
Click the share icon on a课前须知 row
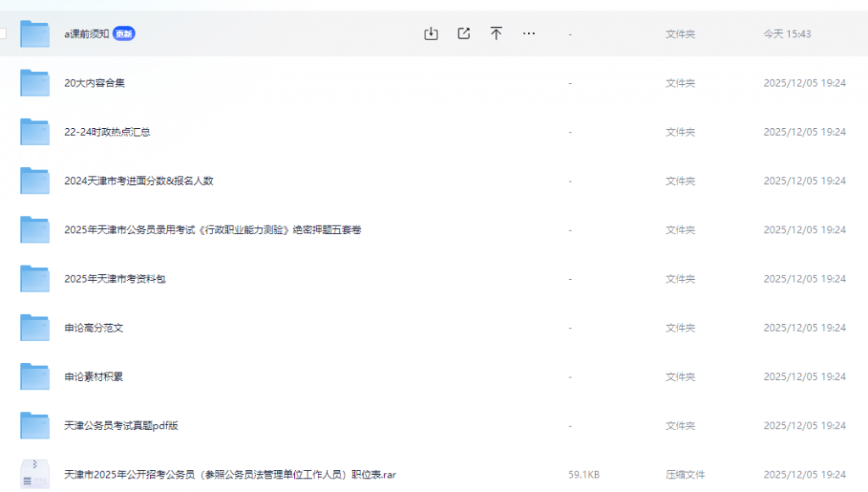[x=464, y=34]
